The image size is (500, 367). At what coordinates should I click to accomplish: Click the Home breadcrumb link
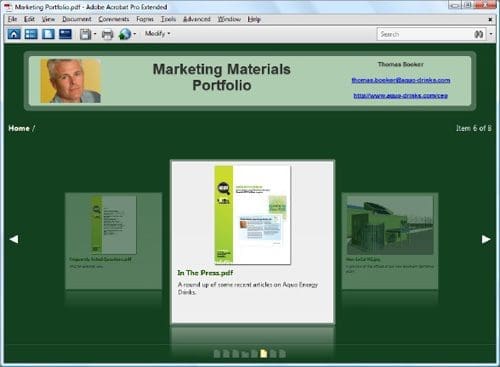19,128
